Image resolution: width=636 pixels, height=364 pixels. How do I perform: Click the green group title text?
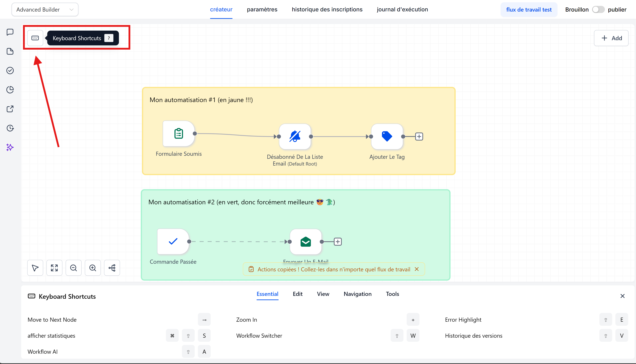(x=242, y=202)
